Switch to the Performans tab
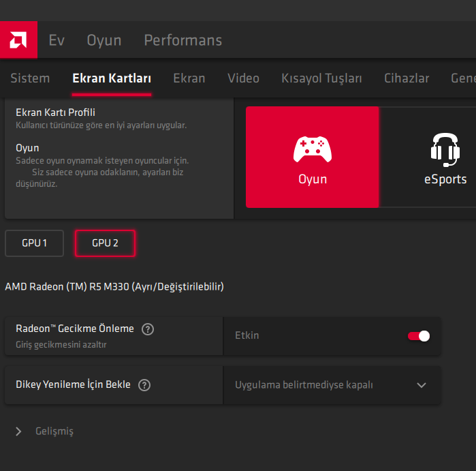This screenshot has width=476, height=471. [x=183, y=40]
